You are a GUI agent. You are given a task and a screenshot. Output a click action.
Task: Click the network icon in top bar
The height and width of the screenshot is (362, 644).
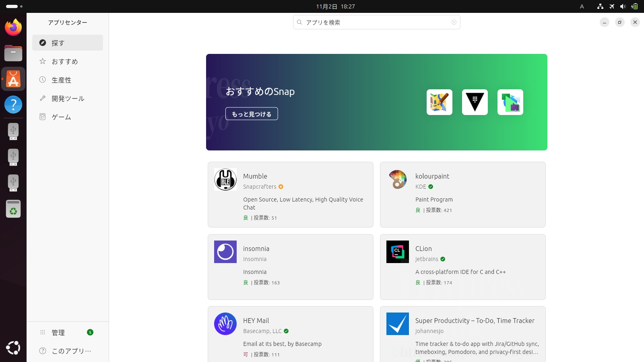click(x=600, y=6)
